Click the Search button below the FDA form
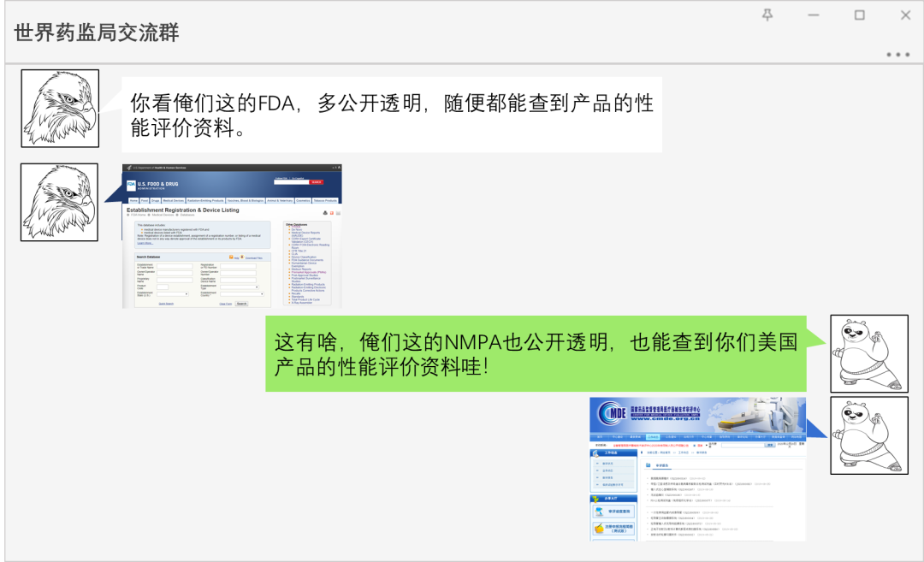Image resolution: width=924 pixels, height=562 pixels. 241,304
